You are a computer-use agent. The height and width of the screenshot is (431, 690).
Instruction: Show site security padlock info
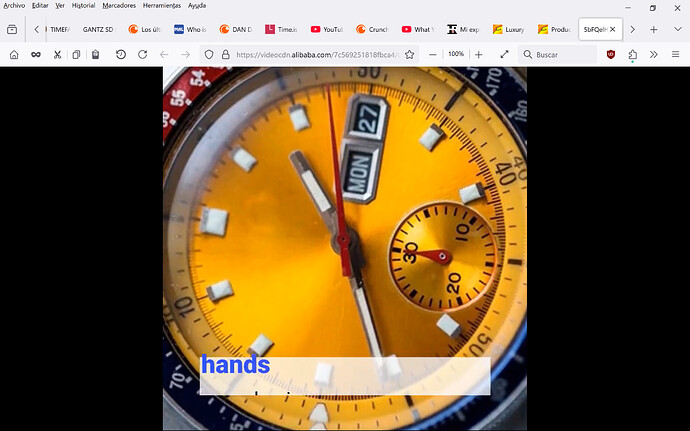[x=226, y=55]
